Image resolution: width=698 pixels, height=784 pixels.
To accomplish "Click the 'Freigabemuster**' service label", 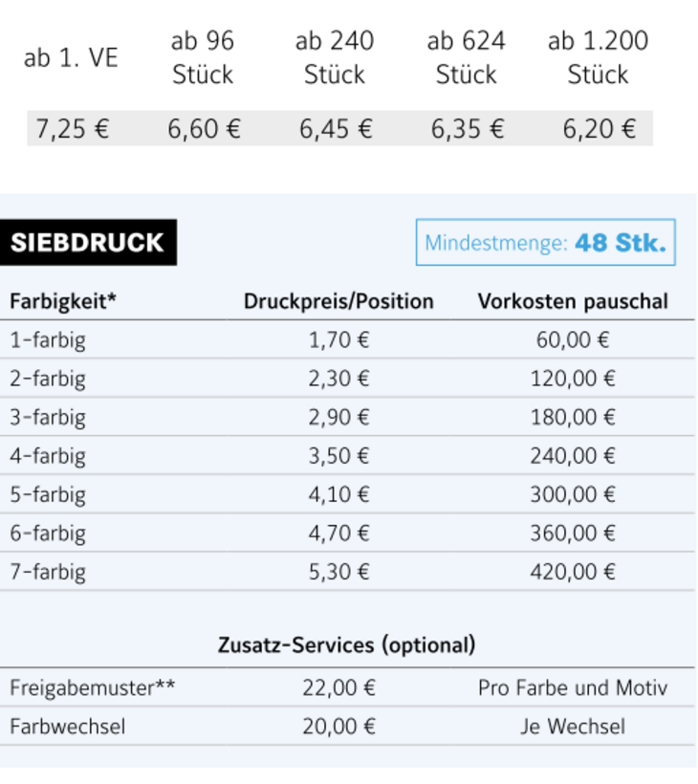I will pos(93,688).
